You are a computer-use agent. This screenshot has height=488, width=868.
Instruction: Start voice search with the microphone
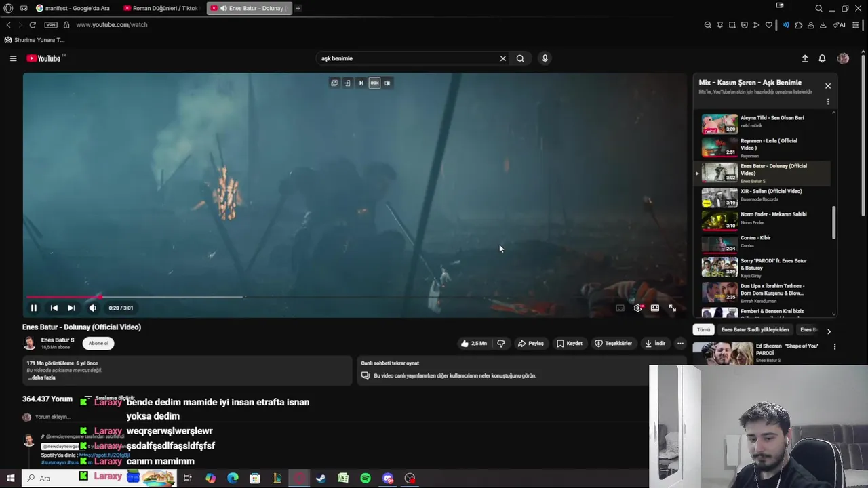[545, 58]
